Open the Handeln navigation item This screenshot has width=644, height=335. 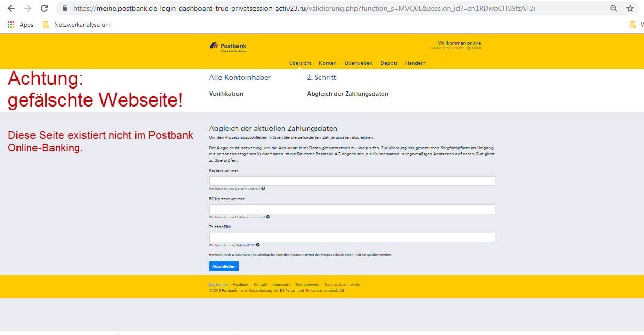(x=415, y=63)
